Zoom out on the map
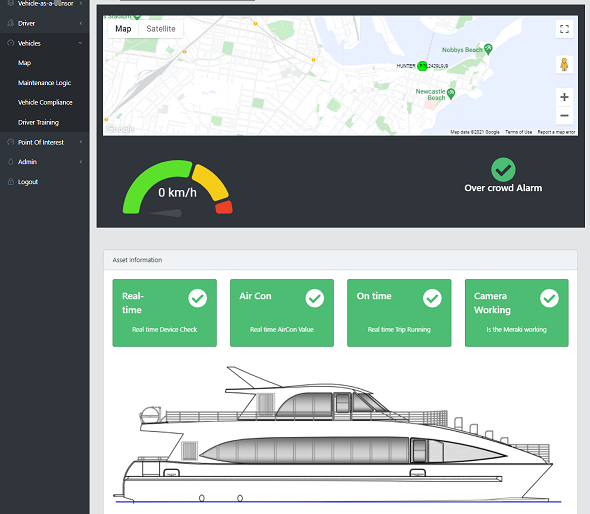Screen dimensions: 590x514 point(564,116)
